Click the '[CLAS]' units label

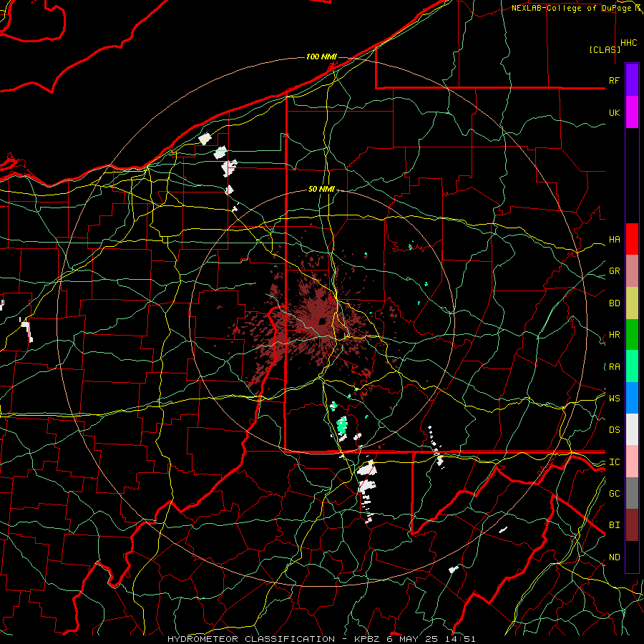605,49
